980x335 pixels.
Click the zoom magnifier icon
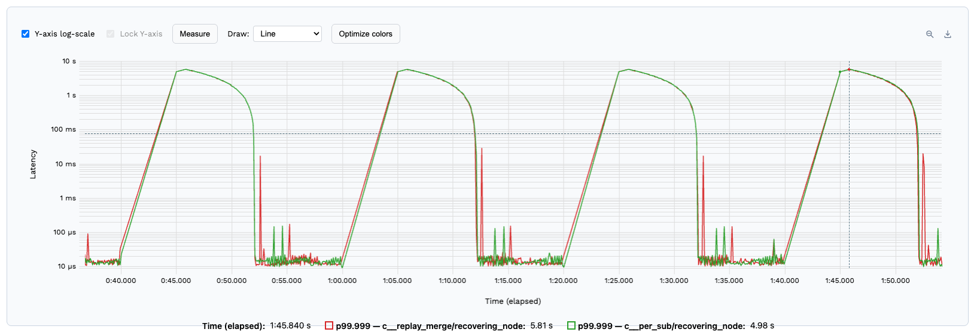coord(930,34)
